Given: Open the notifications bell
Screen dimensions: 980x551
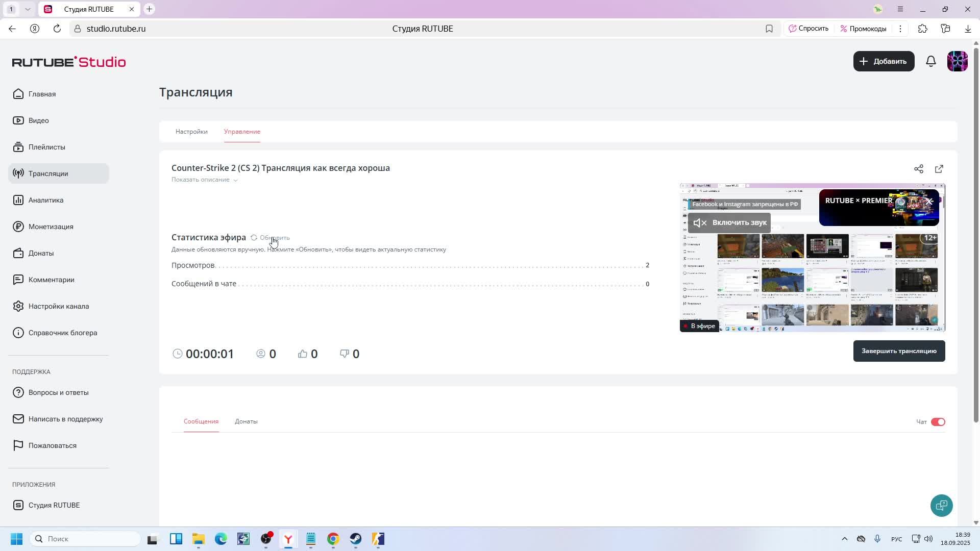Looking at the screenshot, I should point(931,61).
